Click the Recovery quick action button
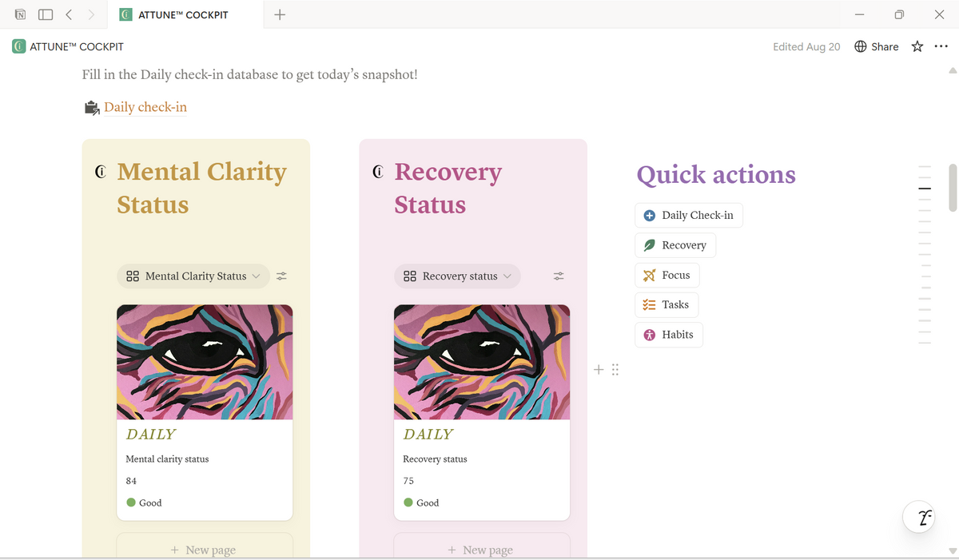Image resolution: width=959 pixels, height=560 pixels. pos(675,245)
